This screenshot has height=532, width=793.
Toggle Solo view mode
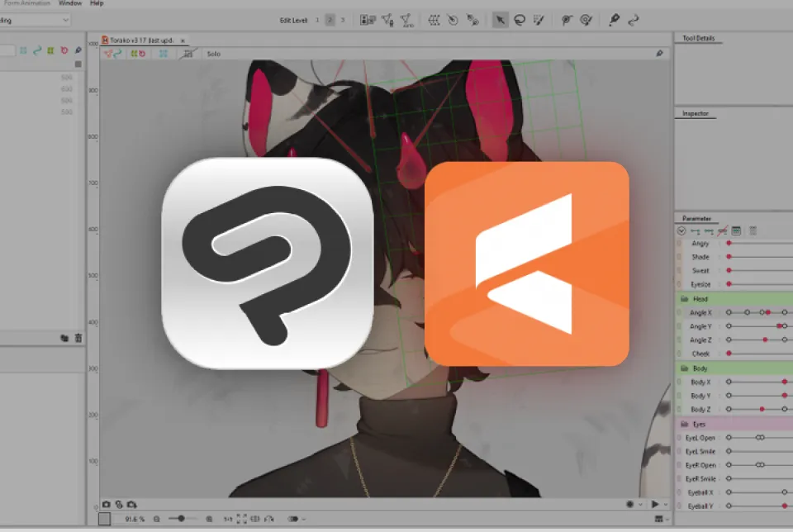(213, 54)
